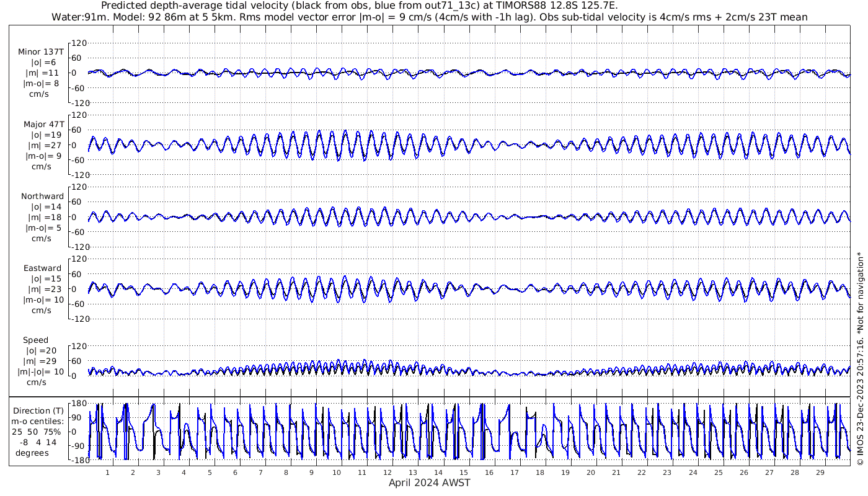Click the x-axis day label '29'
Screen dimensions: 868x496
[820, 472]
